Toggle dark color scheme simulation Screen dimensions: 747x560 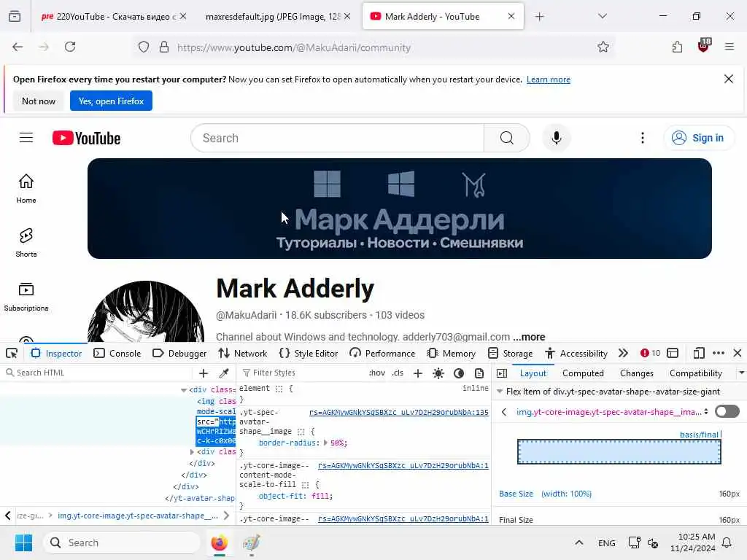[459, 373]
